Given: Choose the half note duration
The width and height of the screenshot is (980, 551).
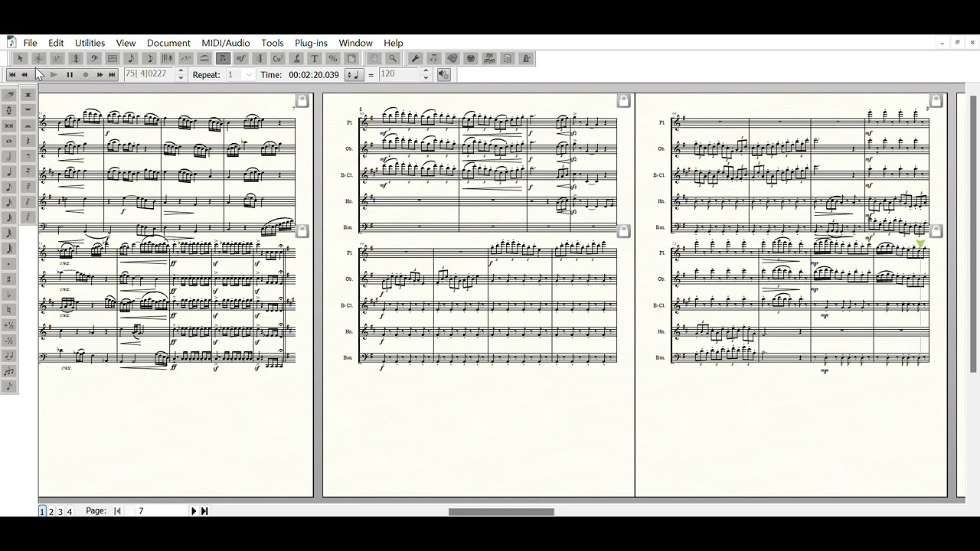Looking at the screenshot, I should pyautogui.click(x=9, y=156).
